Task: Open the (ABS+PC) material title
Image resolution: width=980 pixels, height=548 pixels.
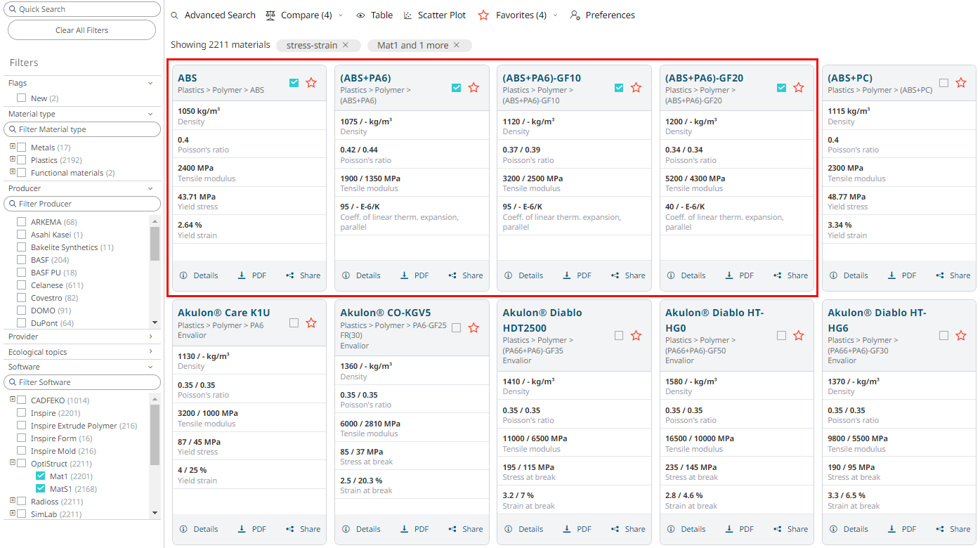Action: [850, 78]
